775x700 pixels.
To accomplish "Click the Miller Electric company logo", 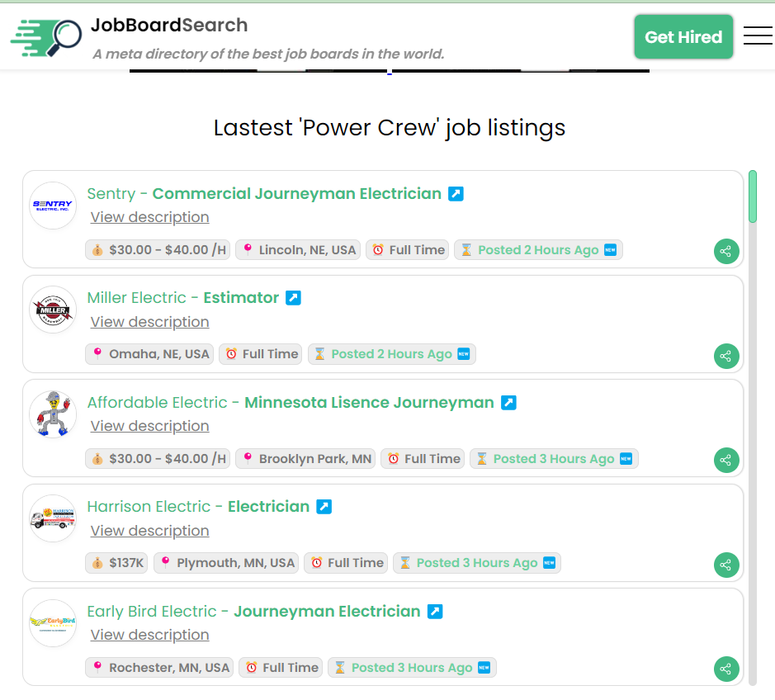I will point(53,310).
